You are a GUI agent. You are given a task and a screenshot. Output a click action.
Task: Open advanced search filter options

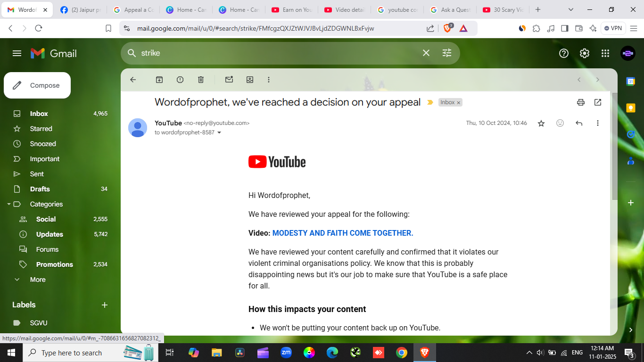447,53
